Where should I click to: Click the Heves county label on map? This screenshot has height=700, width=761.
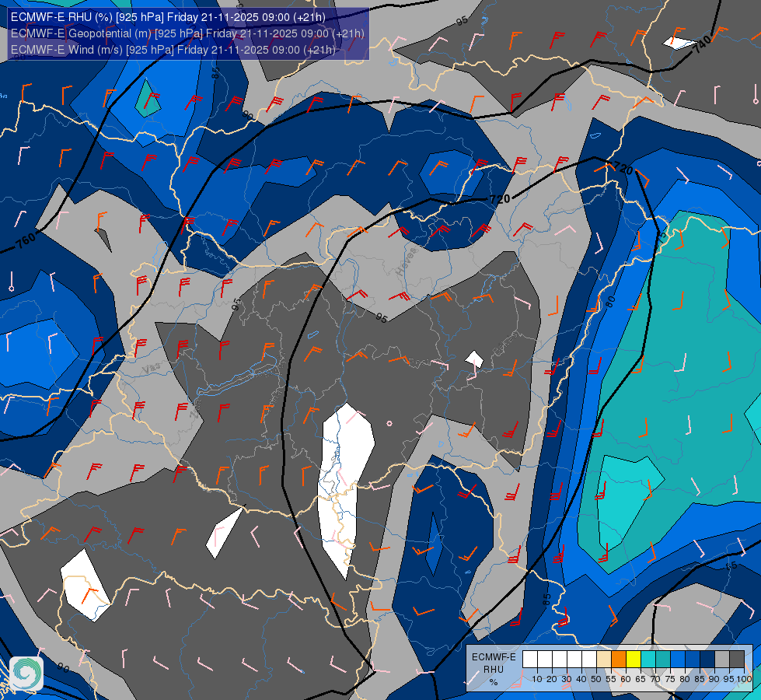pos(407,261)
